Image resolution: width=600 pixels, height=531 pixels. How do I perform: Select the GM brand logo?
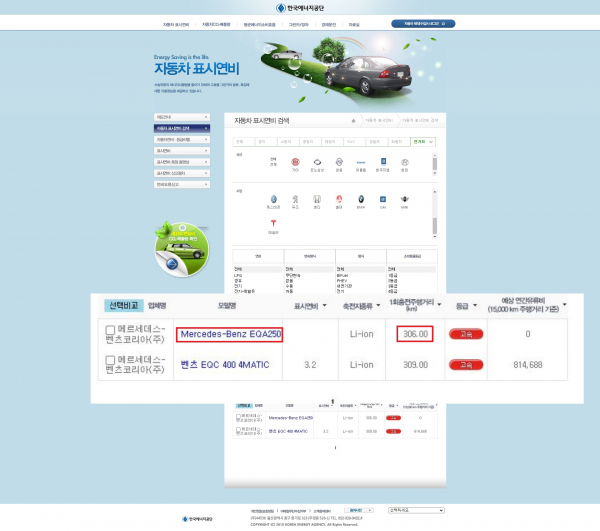383,199
